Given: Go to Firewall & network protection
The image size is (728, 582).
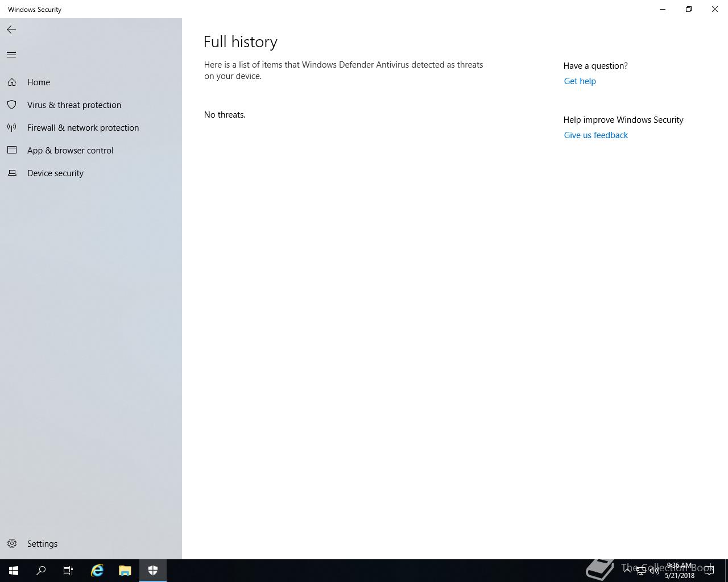Looking at the screenshot, I should coord(91,127).
